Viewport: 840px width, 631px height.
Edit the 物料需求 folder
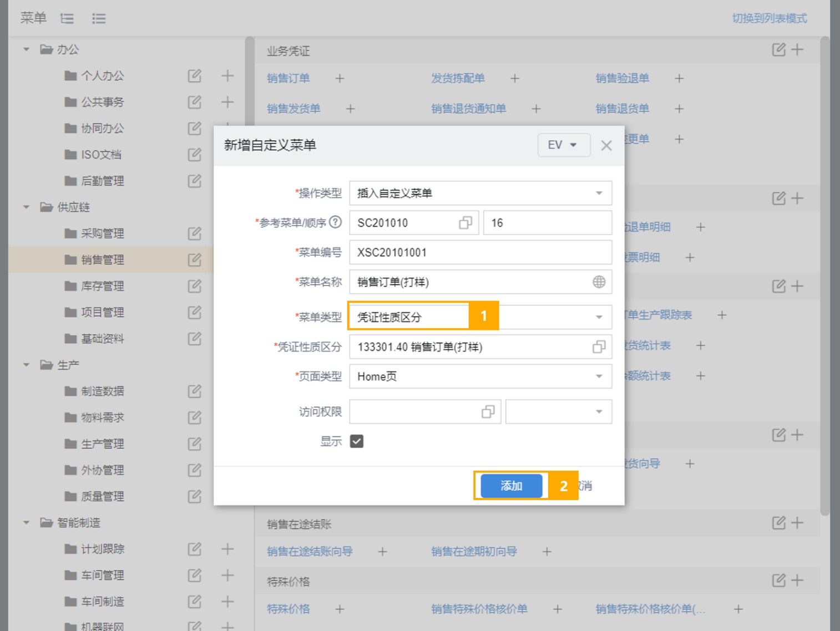194,418
